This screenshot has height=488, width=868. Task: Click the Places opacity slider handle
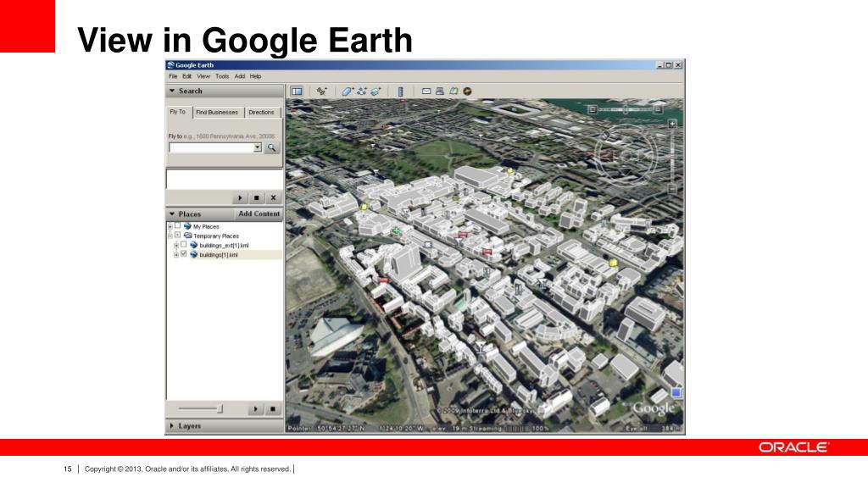tap(220, 409)
